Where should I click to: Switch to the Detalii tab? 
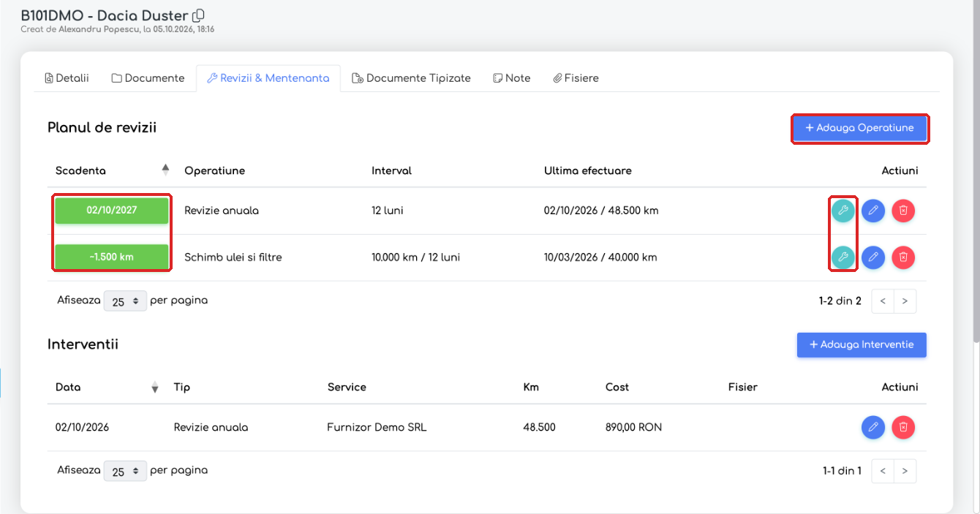tap(67, 78)
